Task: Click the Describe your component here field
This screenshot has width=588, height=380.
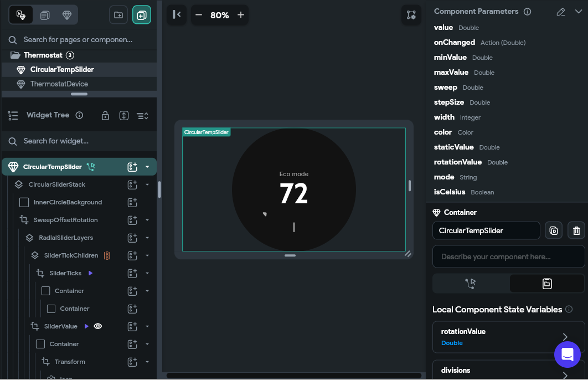Action: tap(508, 256)
